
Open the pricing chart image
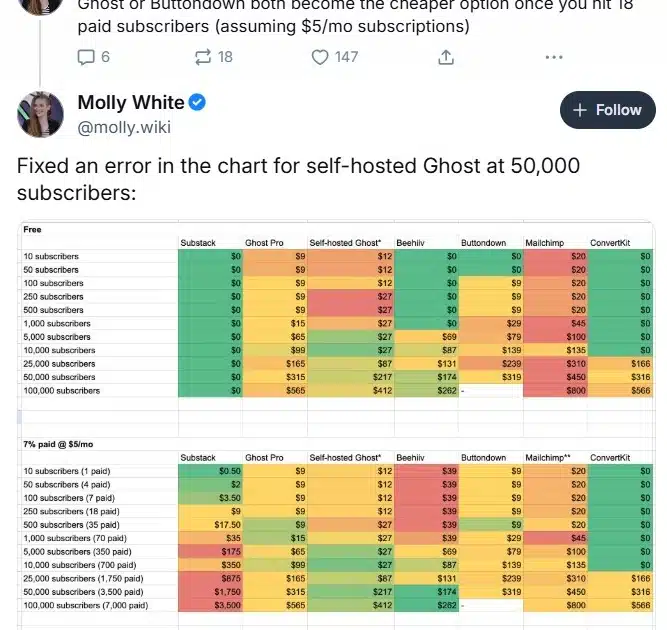(x=336, y=425)
